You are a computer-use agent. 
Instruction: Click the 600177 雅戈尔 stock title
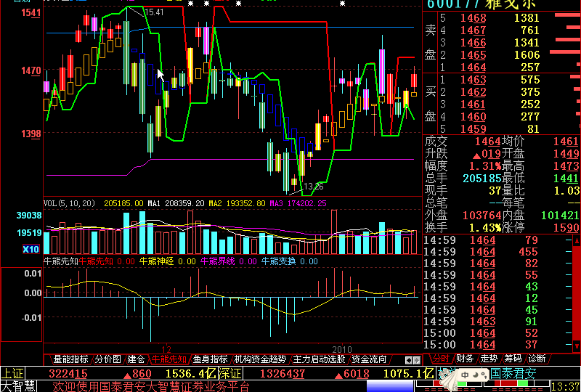tap(482, 4)
